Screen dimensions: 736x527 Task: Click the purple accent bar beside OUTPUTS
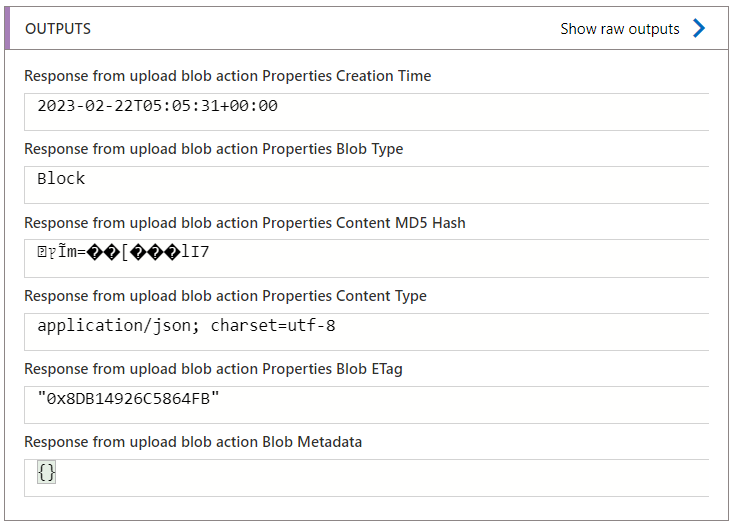click(x=7, y=28)
